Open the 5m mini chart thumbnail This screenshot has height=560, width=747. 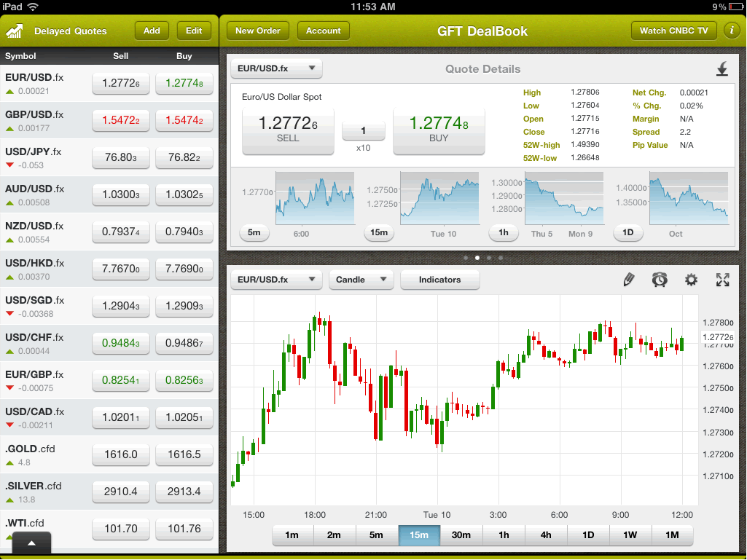point(315,198)
